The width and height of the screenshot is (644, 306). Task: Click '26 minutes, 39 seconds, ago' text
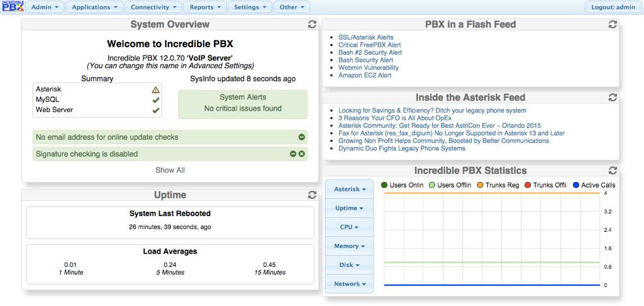pyautogui.click(x=170, y=227)
